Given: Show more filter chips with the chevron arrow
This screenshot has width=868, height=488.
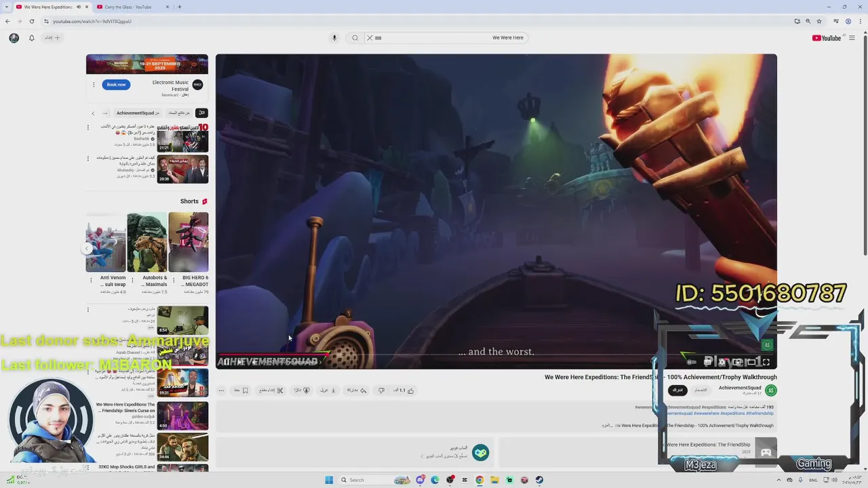Looking at the screenshot, I should tap(93, 113).
